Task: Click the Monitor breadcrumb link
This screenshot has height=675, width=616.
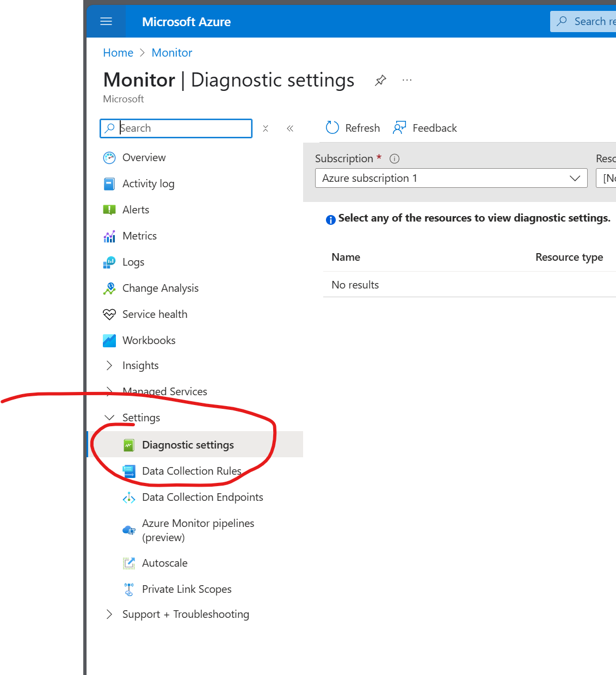Action: [172, 53]
